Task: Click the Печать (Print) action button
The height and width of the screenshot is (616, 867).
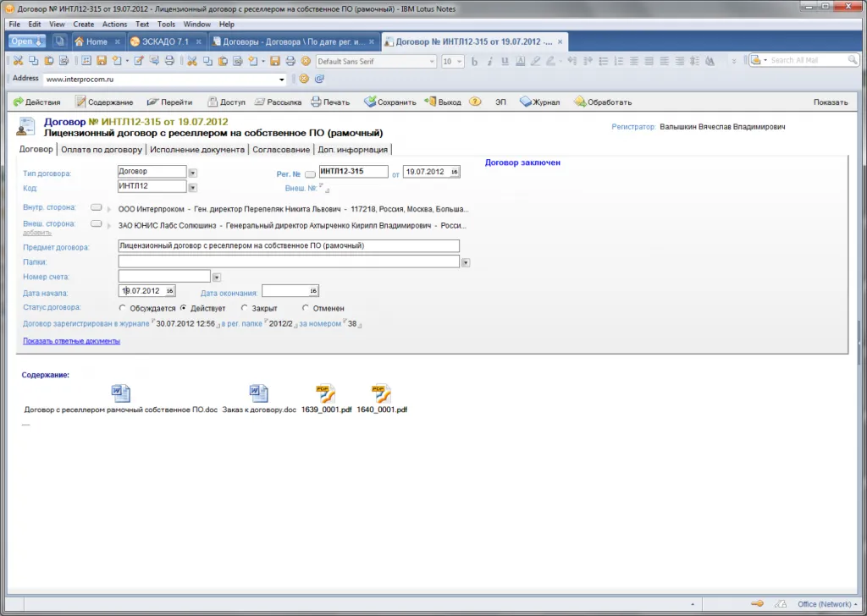Action: coord(330,102)
